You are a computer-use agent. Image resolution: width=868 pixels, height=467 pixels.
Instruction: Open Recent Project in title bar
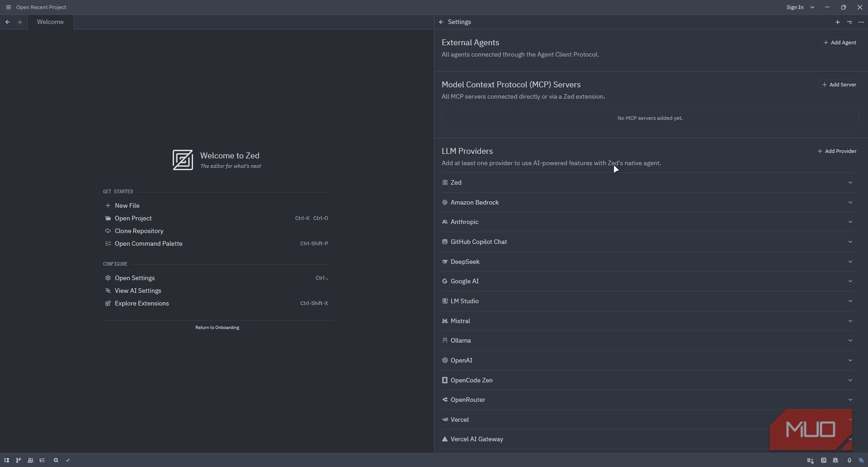pyautogui.click(x=41, y=7)
